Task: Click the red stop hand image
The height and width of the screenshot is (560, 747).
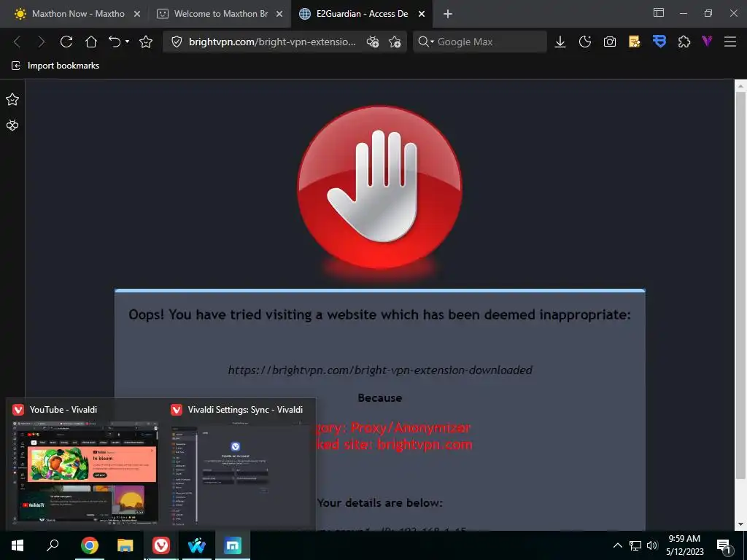Action: tap(379, 187)
